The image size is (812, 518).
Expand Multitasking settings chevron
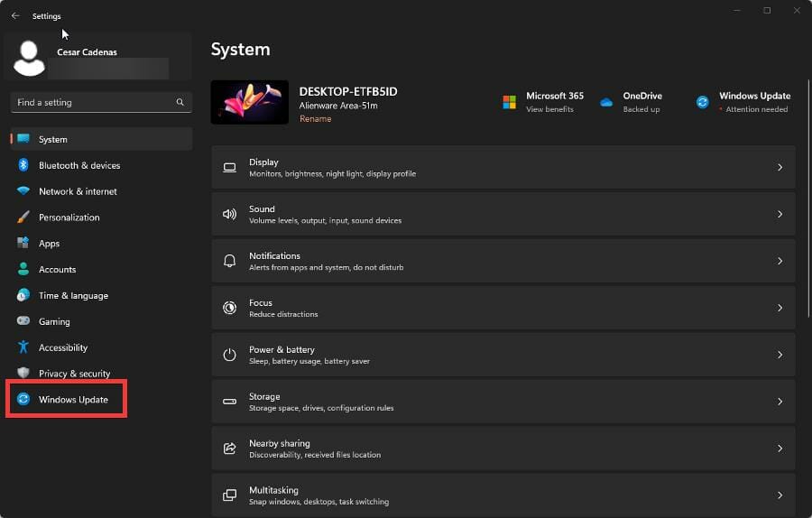pos(780,495)
